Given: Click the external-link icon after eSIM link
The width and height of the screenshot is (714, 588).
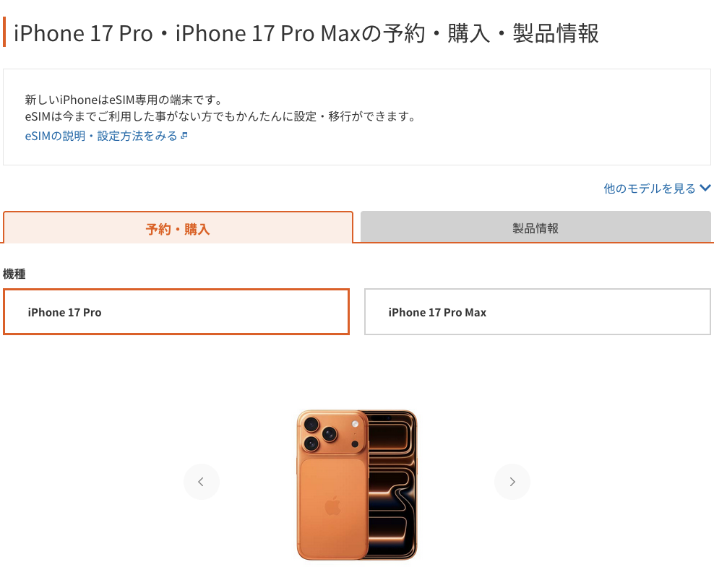Looking at the screenshot, I should [184, 136].
